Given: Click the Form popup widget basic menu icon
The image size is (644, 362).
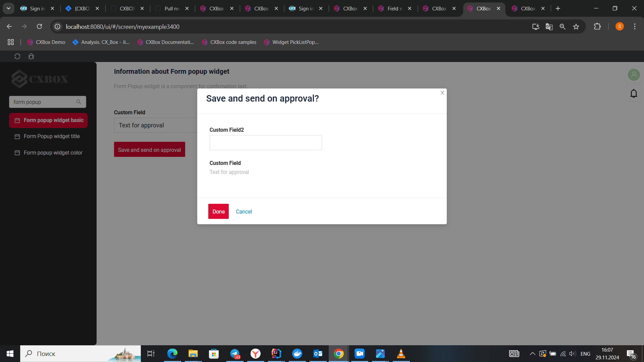Looking at the screenshot, I should pyautogui.click(x=17, y=120).
